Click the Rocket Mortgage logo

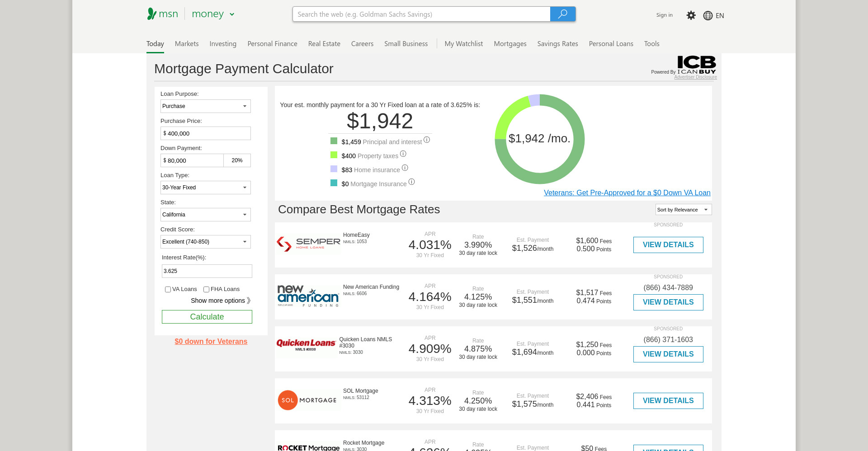click(308, 447)
